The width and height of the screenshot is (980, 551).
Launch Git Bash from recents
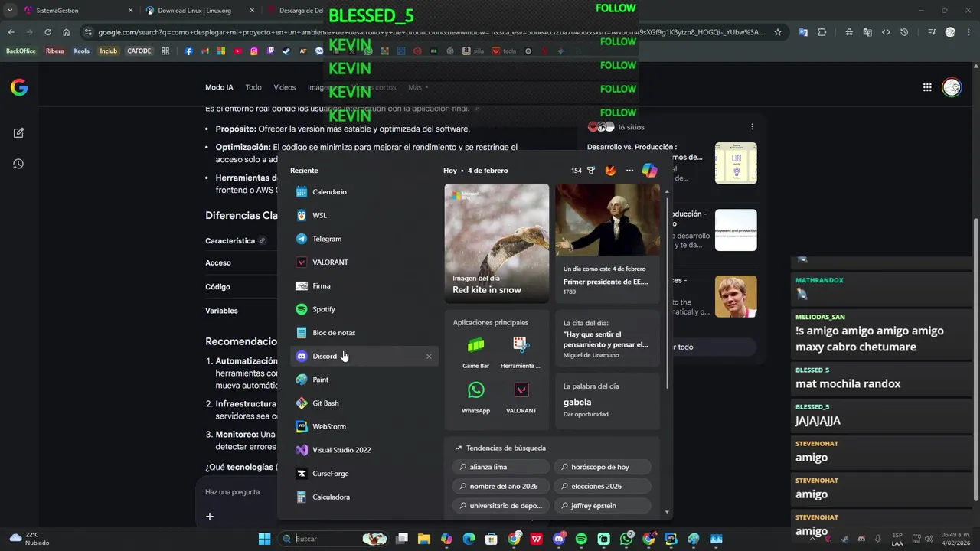[364, 403]
